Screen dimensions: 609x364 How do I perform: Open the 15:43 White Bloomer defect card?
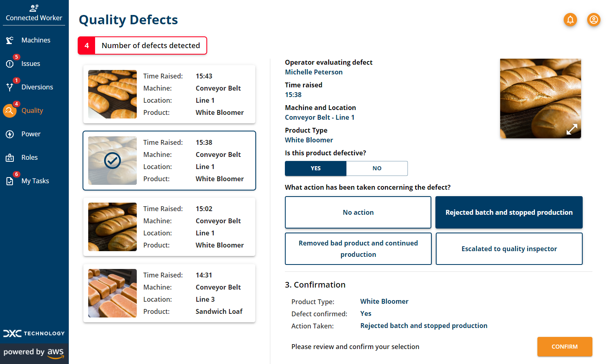(x=169, y=94)
